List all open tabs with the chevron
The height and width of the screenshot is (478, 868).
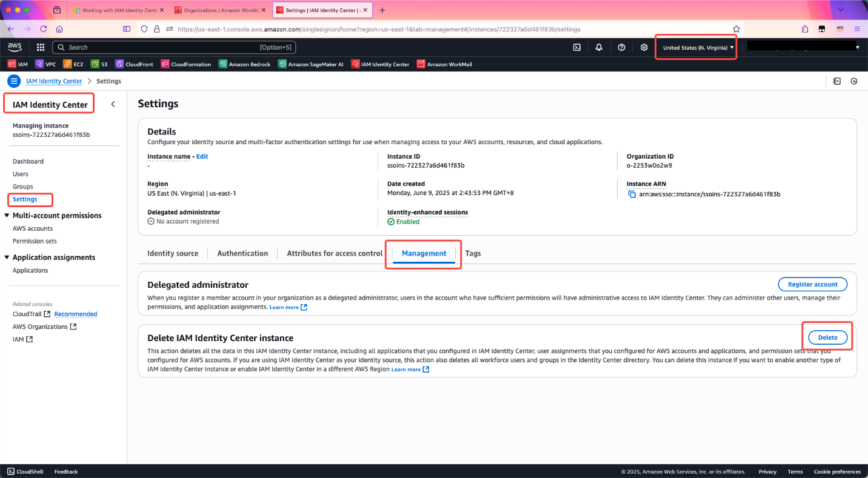point(841,10)
